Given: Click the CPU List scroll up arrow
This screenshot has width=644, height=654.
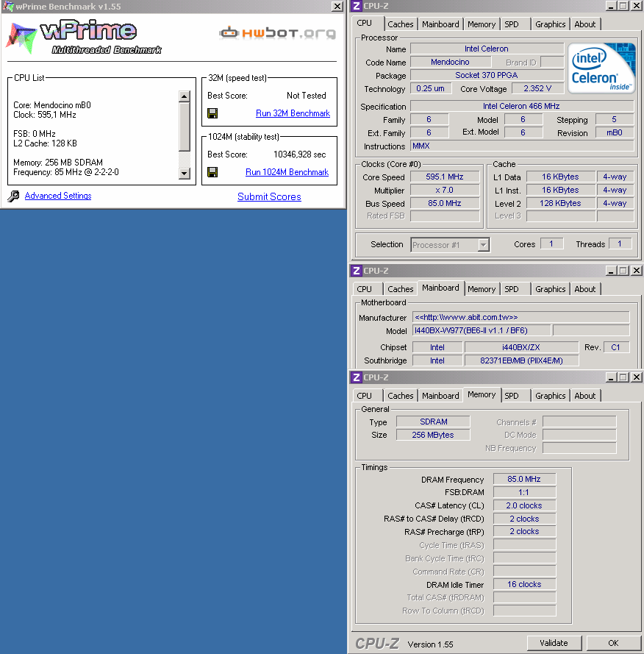Looking at the screenshot, I should click(185, 96).
